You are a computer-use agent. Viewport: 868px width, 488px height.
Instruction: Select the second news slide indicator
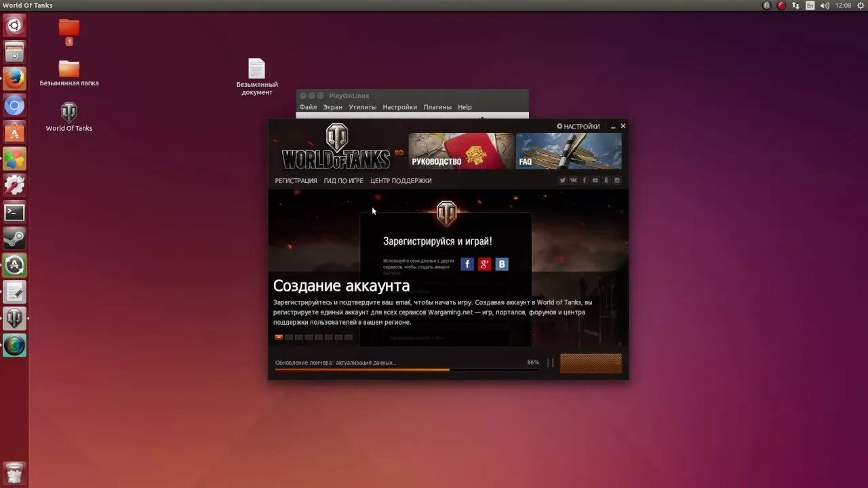pos(289,337)
